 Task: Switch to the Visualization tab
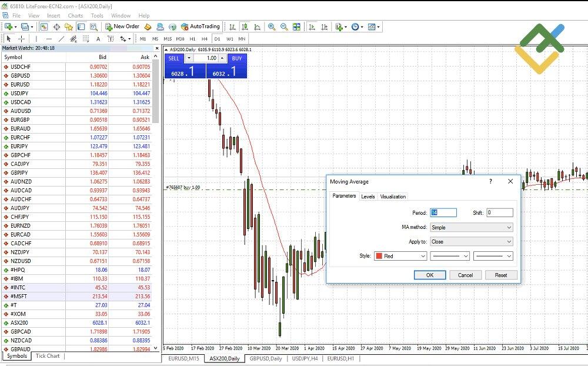(393, 197)
